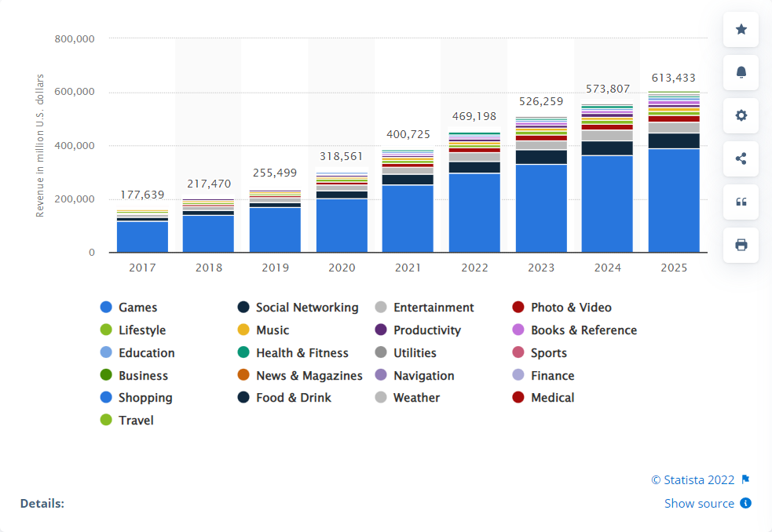The image size is (772, 532).
Task: Open chart settings with the gear icon
Action: tap(741, 115)
